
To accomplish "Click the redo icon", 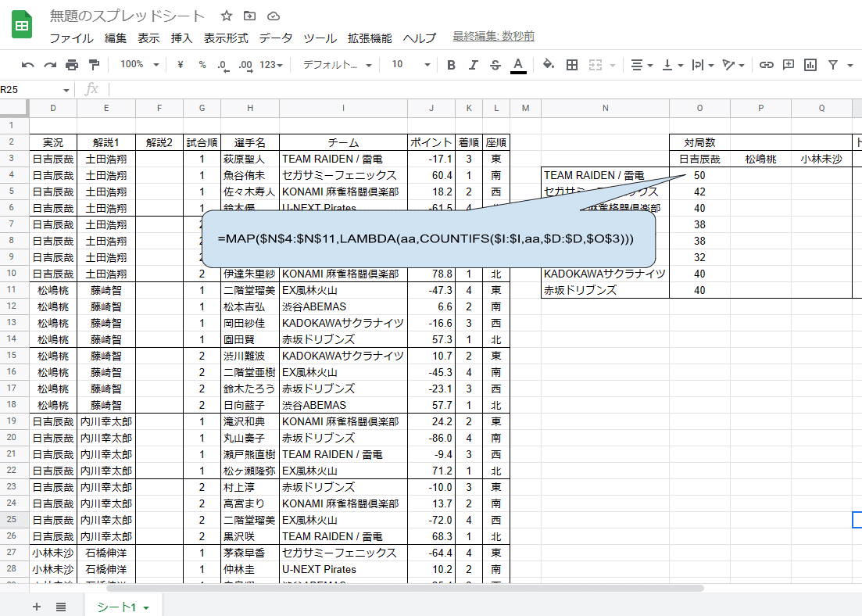I will [50, 65].
